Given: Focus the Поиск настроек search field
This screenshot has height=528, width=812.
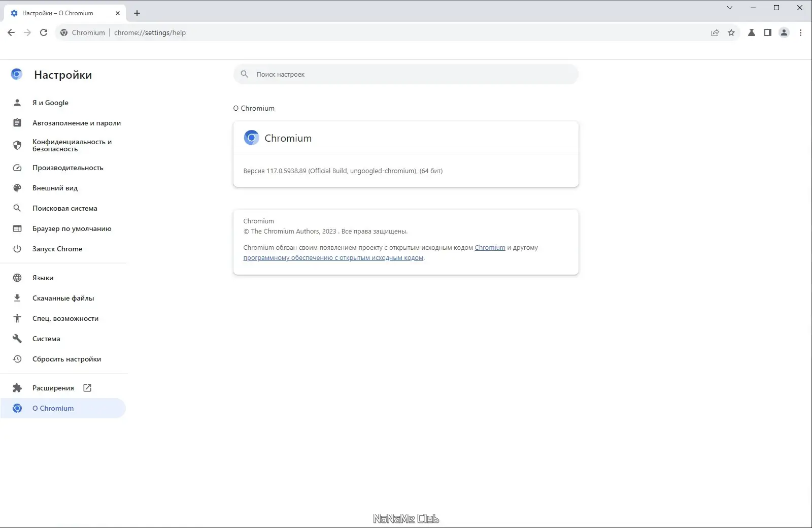Looking at the screenshot, I should pyautogui.click(x=405, y=74).
